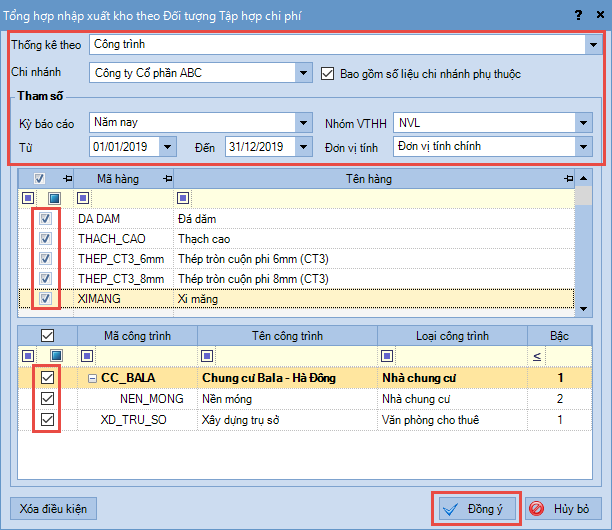Click filter icon under Tên hàng column
Viewport: 612px width, 530px height.
[x=183, y=198]
